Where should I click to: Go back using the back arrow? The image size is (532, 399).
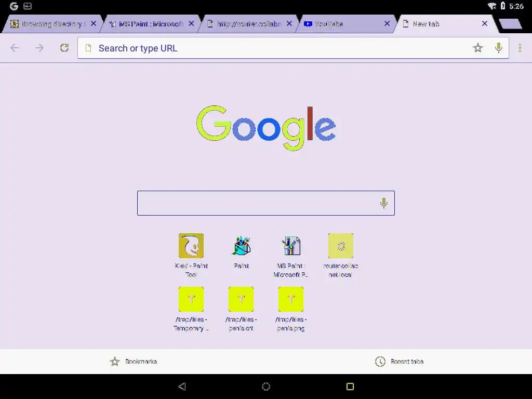click(15, 48)
